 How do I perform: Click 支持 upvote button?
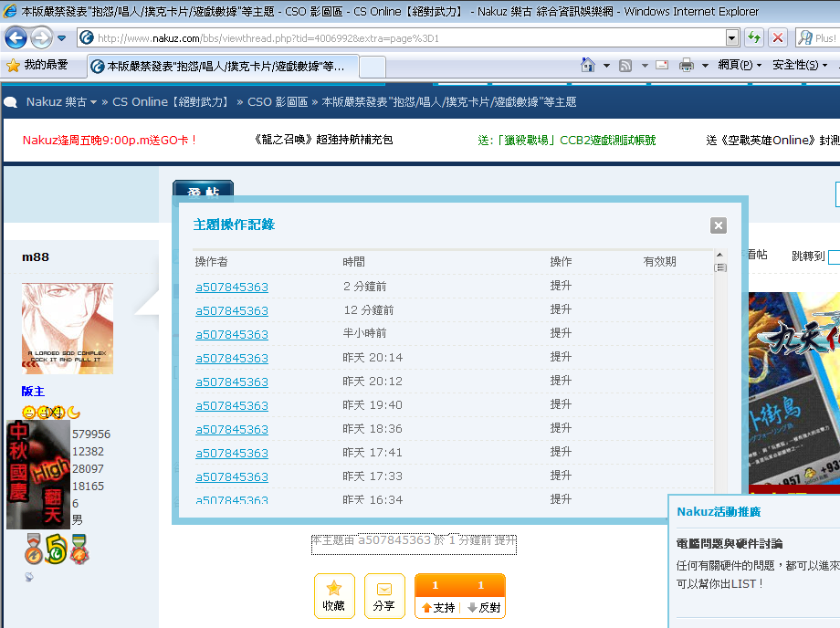(x=436, y=606)
